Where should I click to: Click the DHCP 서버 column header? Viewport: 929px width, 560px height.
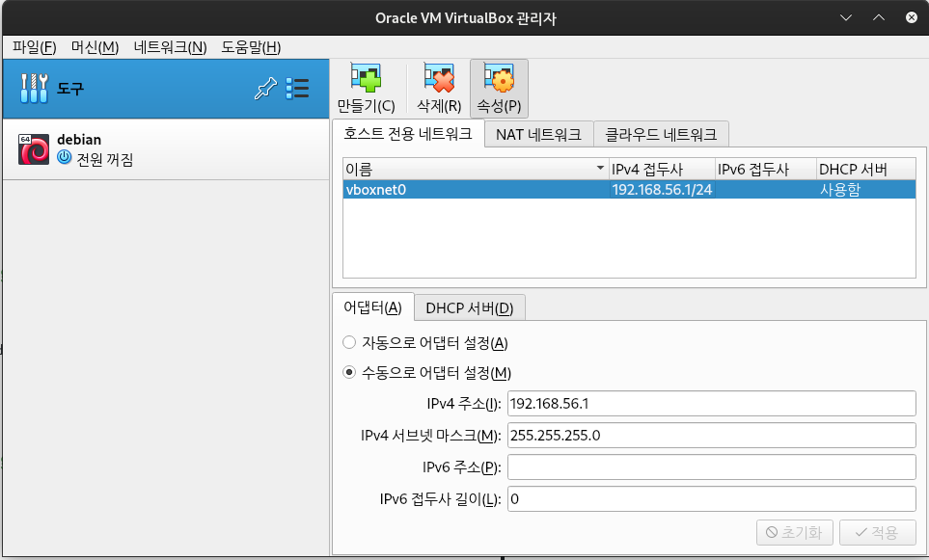click(x=866, y=170)
